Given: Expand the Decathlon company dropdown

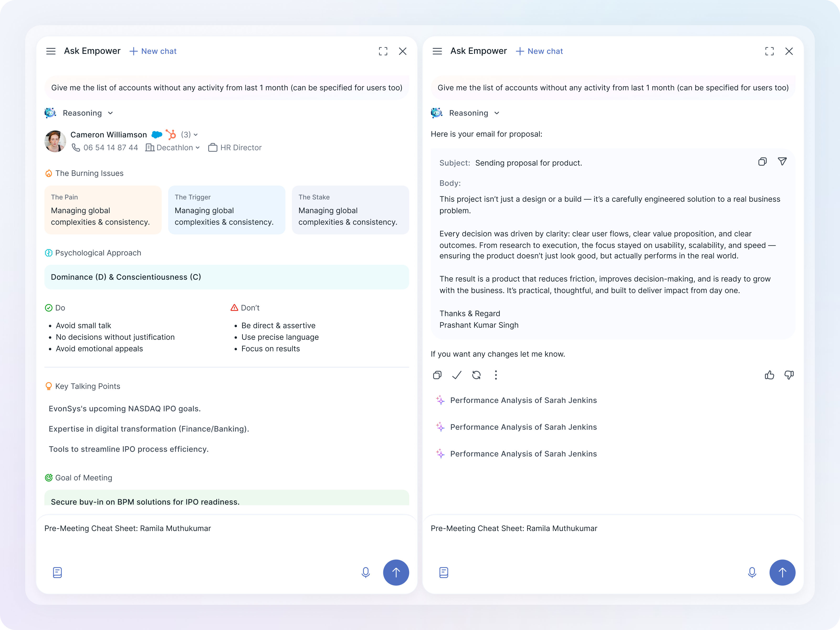Looking at the screenshot, I should 198,148.
